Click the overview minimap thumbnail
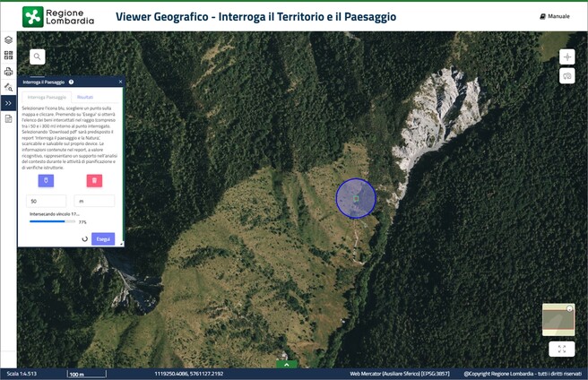Image resolution: width=588 pixels, height=380 pixels. 558,320
